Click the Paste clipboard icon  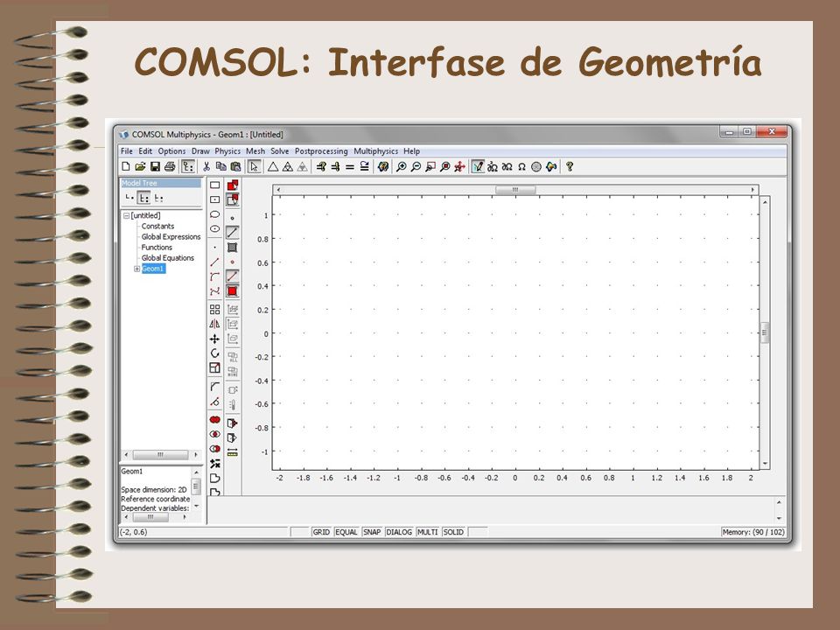pos(235,166)
